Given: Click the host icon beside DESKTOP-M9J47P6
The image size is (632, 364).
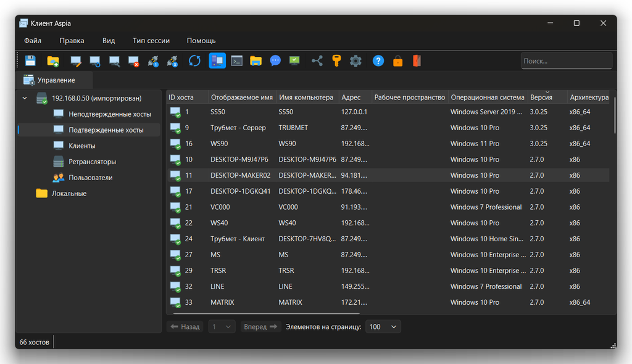Looking at the screenshot, I should [175, 160].
